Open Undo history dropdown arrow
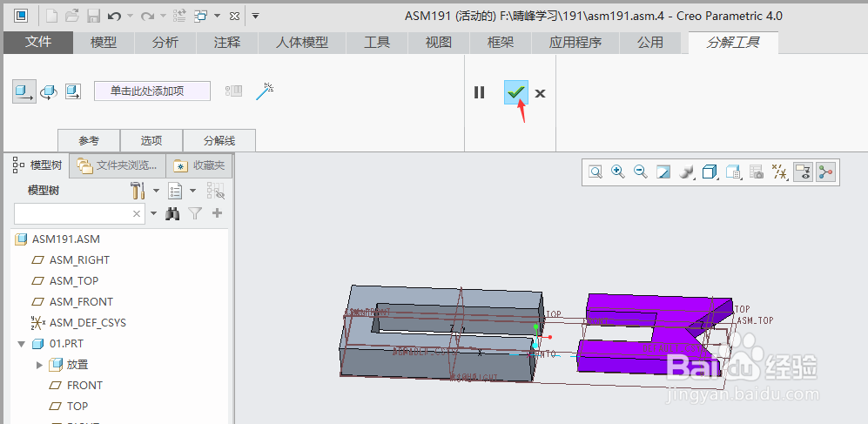Viewport: 868px width, 424px height. (x=130, y=16)
